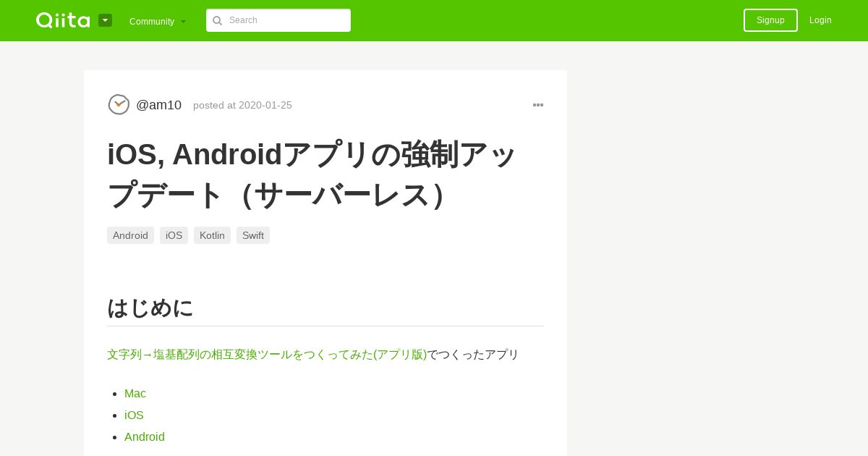Open the article options ellipsis menu
Image resolution: width=868 pixels, height=456 pixels.
pos(538,105)
